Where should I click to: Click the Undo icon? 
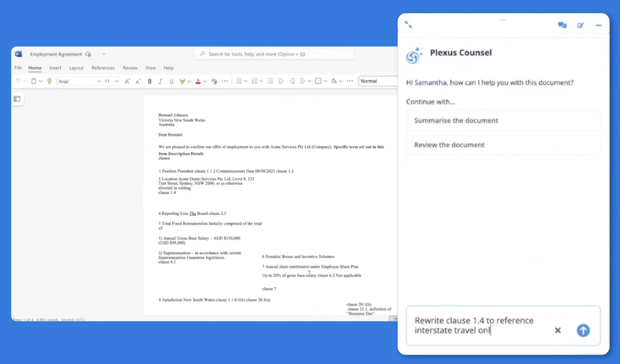18,81
